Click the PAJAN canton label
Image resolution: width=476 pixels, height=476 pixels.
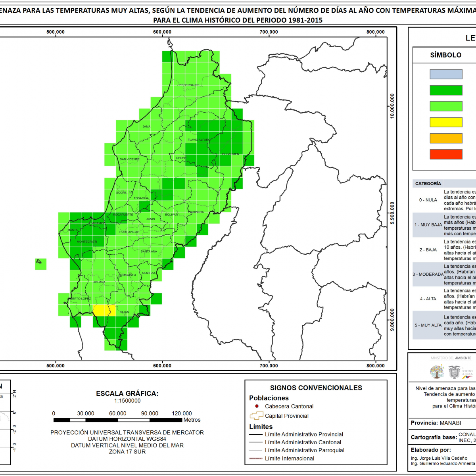click(x=124, y=312)
